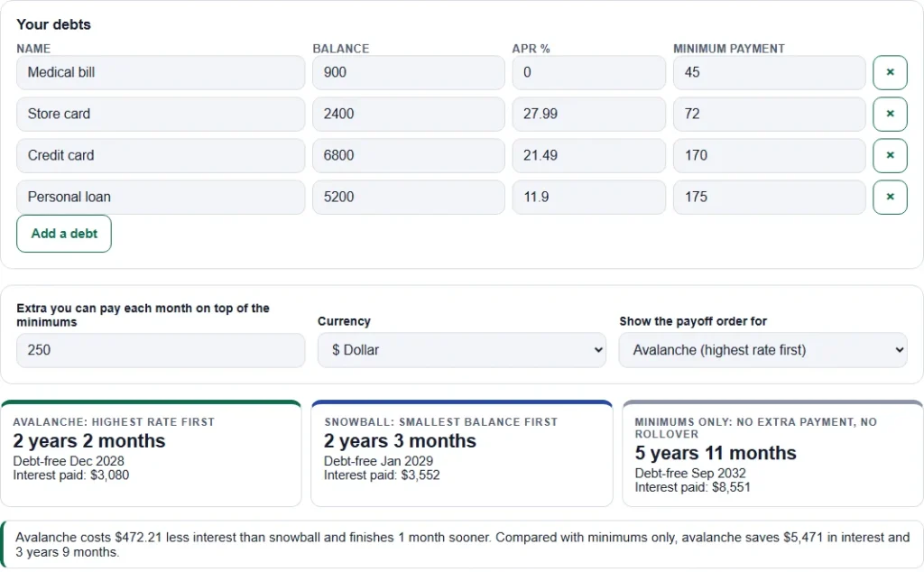
Task: Open the Currency dropdown showing $ Dollar
Action: click(461, 350)
